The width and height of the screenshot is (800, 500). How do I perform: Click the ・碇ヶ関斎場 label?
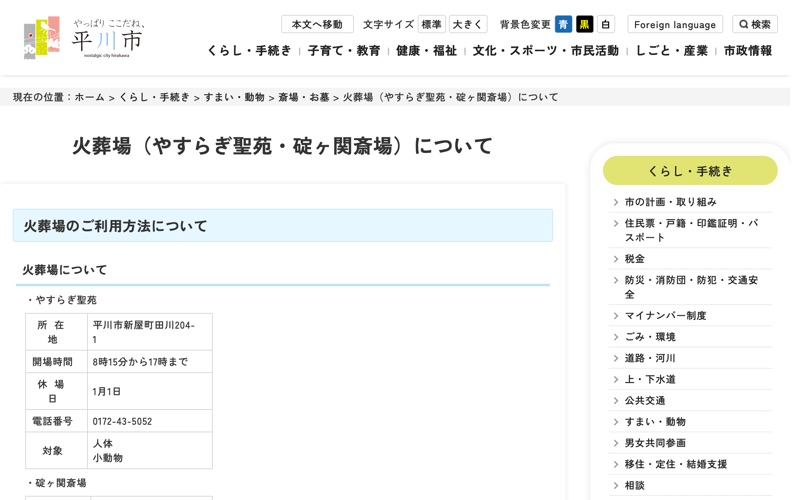click(x=57, y=483)
